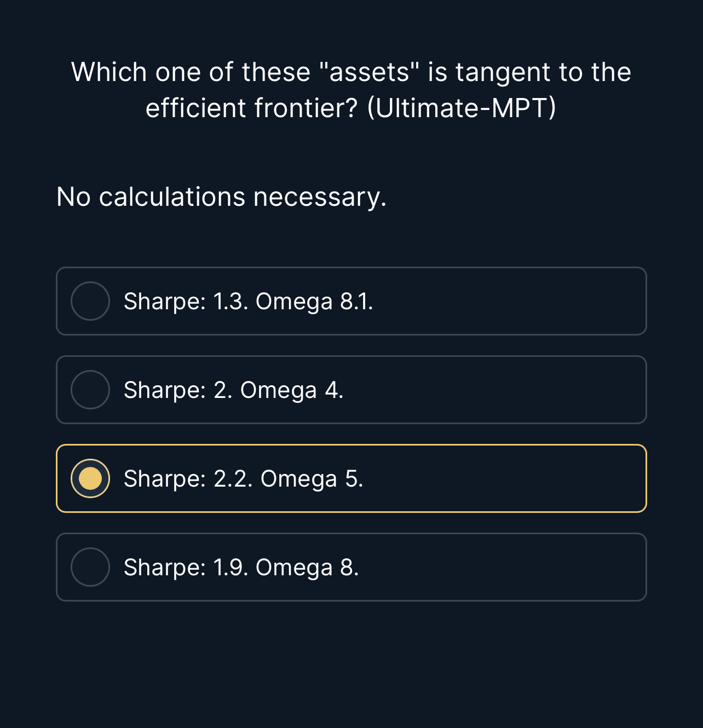
Task: Select the Sharpe: 1.9. Omega 8. choice
Action: pos(350,567)
